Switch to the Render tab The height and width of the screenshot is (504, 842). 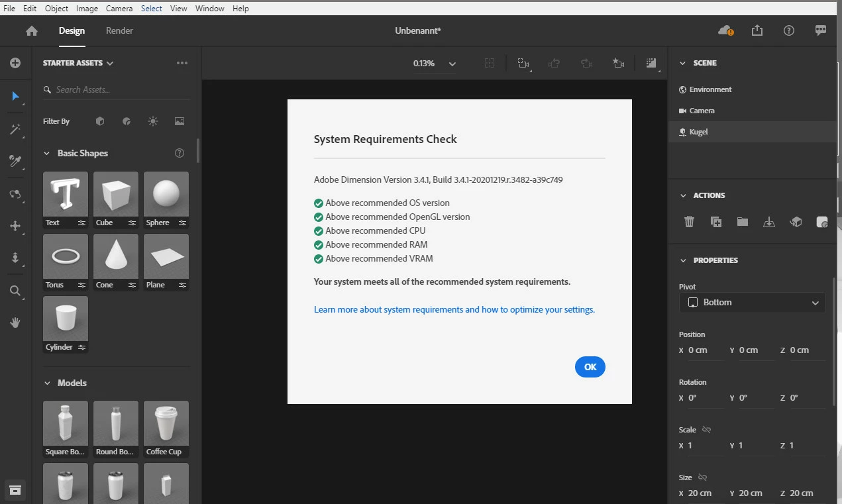[119, 30]
